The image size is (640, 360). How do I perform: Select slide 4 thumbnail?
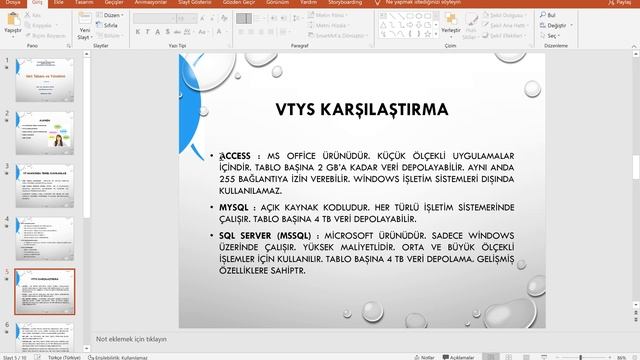pos(45,239)
